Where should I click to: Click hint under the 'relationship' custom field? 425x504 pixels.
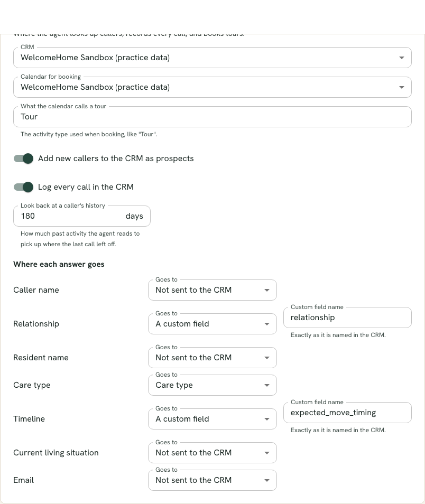tap(338, 335)
